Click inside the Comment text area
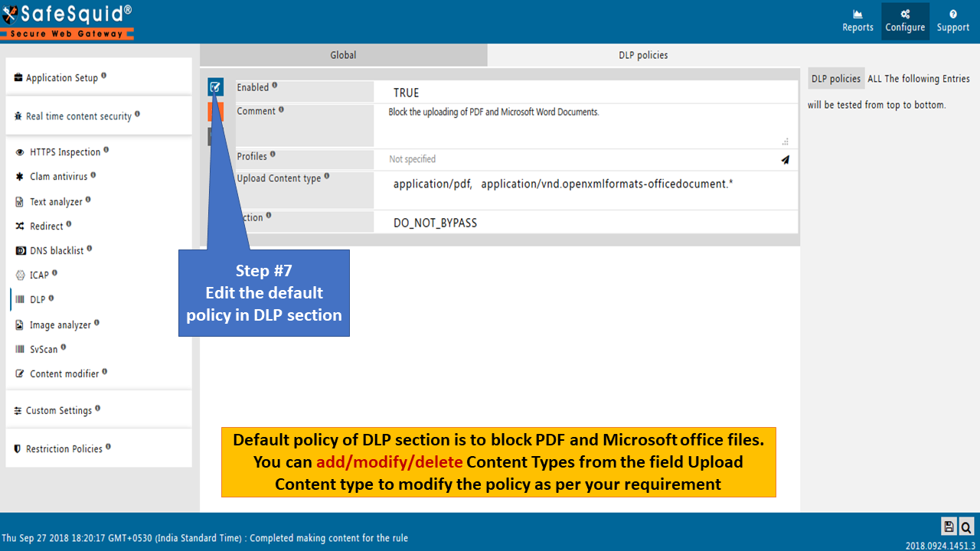Screen dimensions: 980x551 point(586,126)
